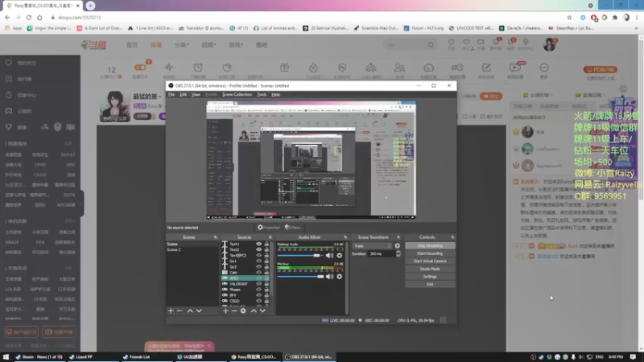The width and height of the screenshot is (644, 362).
Task: Open the View menu in OBS
Action: 196,94
